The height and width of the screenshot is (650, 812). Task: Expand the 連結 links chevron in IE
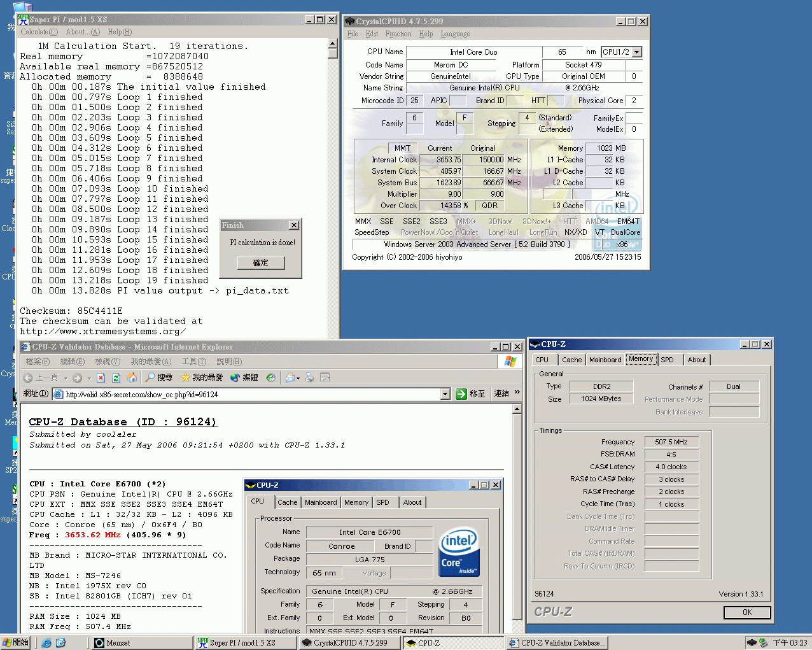(x=517, y=393)
